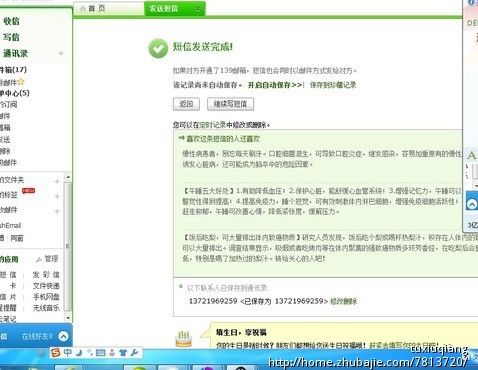Toggle half-width moon icon in IME bar
This screenshot has height=370, width=478.
click(x=79, y=352)
